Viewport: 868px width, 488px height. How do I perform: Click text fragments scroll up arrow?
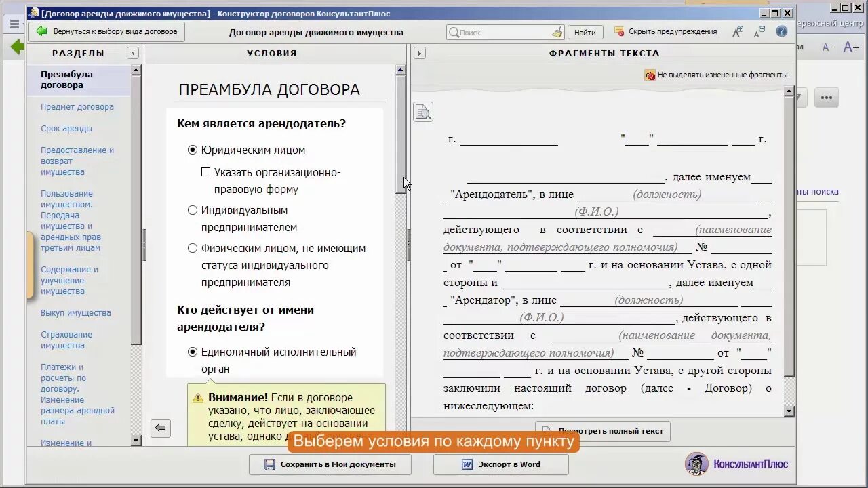click(x=789, y=91)
